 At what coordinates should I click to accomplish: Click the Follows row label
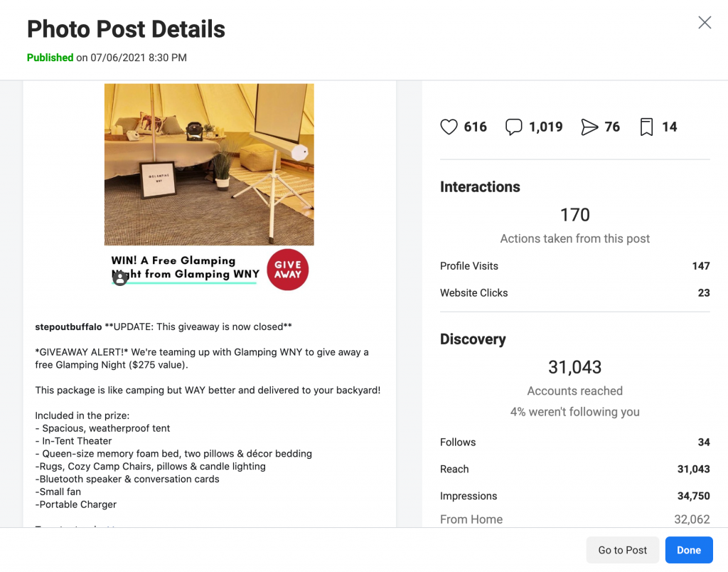[458, 442]
